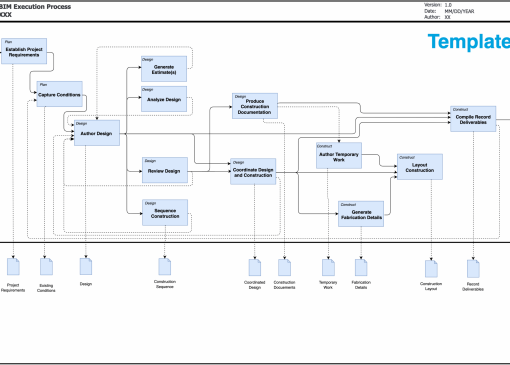Click the Fabrication Details document icon
Screen dimensions: 510x365
pyautogui.click(x=361, y=268)
